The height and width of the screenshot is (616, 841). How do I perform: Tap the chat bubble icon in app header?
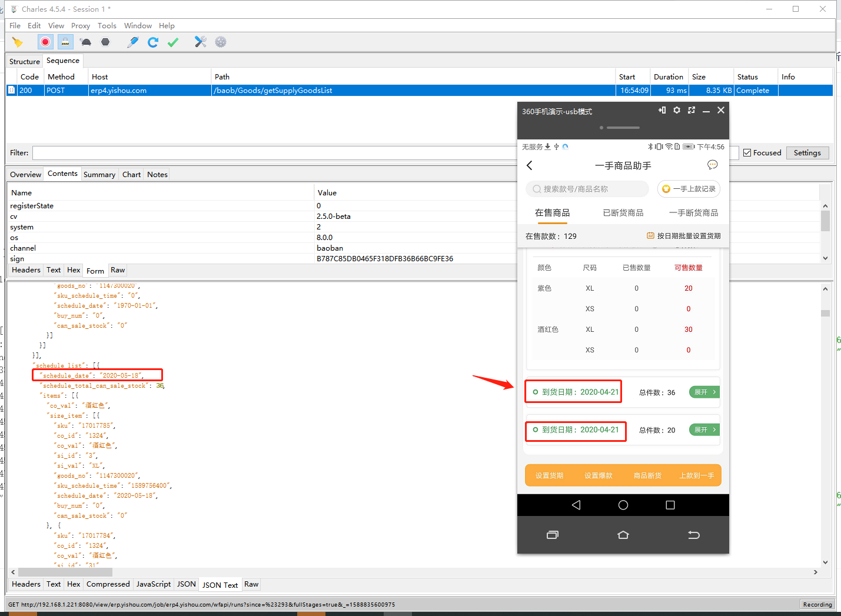713,165
